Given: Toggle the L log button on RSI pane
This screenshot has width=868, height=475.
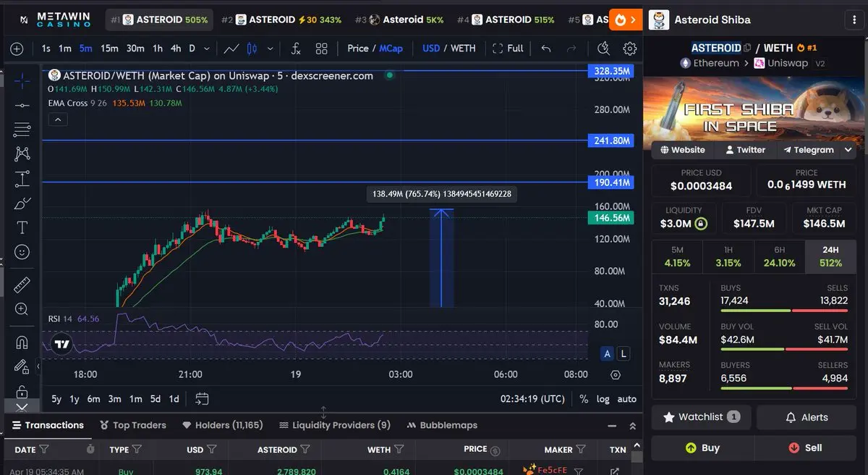Looking at the screenshot, I should (x=623, y=353).
